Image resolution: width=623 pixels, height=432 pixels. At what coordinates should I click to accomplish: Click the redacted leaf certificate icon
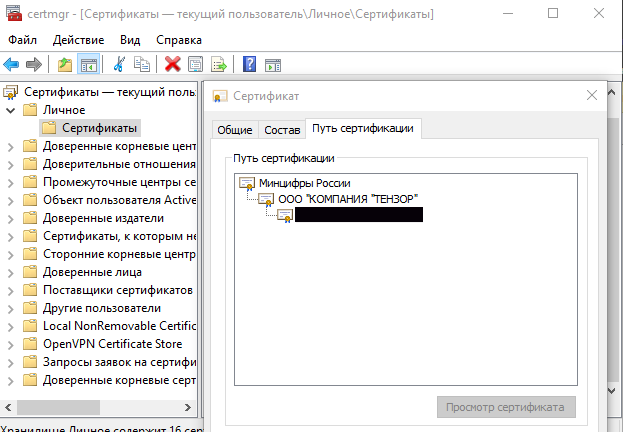pos(285,215)
